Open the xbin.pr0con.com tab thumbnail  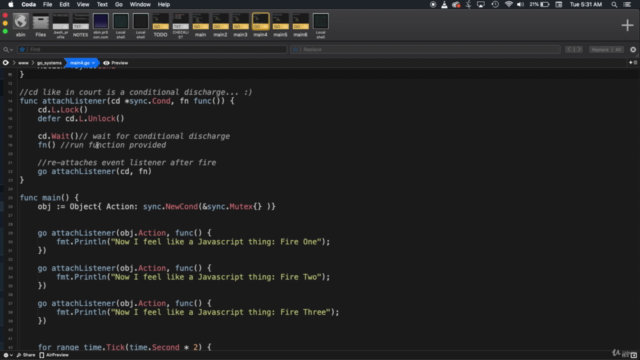click(100, 25)
